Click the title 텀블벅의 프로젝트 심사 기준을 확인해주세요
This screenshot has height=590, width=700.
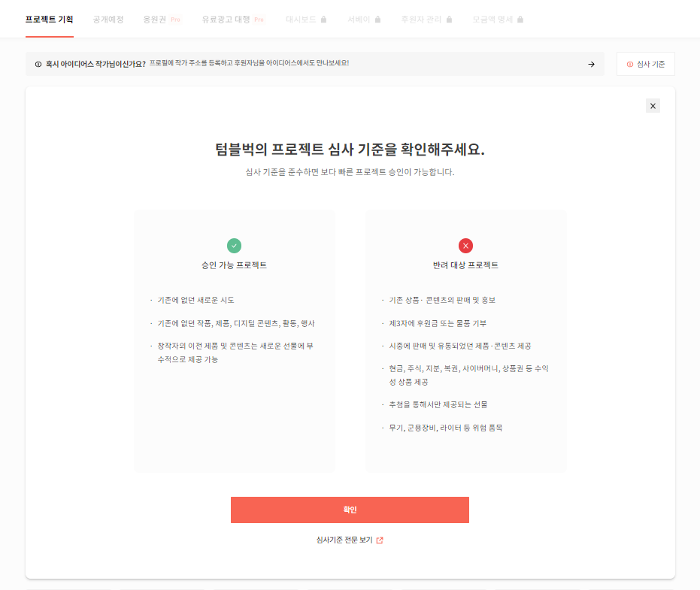click(350, 149)
